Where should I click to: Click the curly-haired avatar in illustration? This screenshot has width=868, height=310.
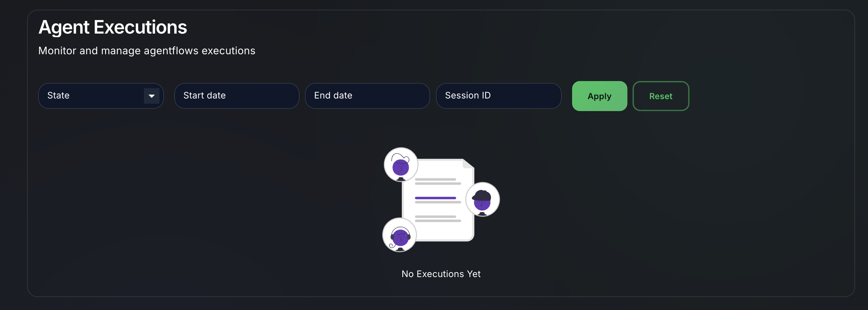coord(400,165)
